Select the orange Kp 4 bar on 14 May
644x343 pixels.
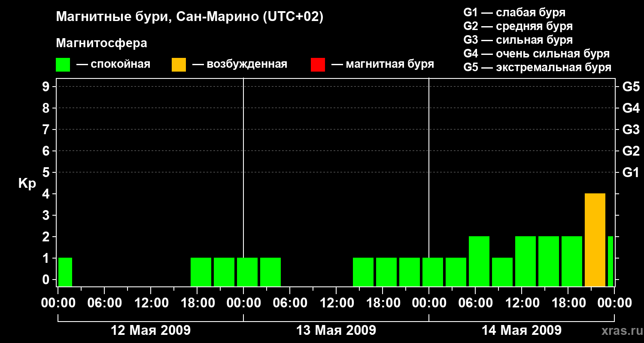[x=595, y=240]
